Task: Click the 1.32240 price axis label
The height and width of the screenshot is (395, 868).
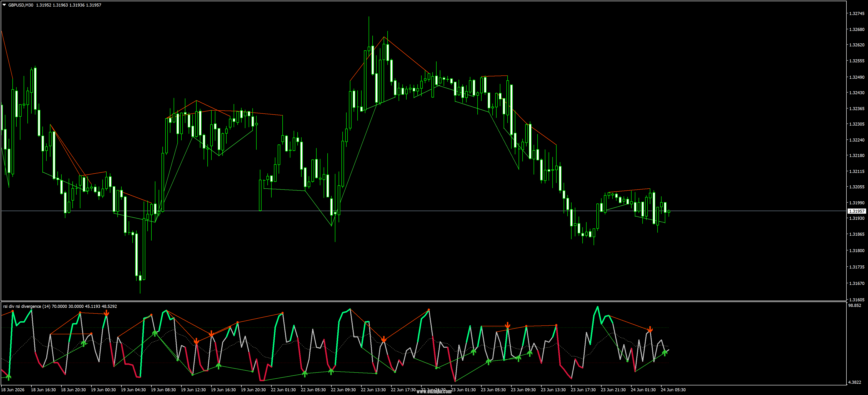Action: (x=857, y=140)
